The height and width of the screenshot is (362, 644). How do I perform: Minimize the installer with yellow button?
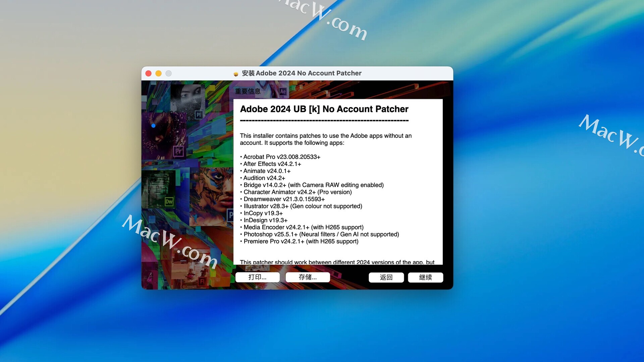[159, 73]
